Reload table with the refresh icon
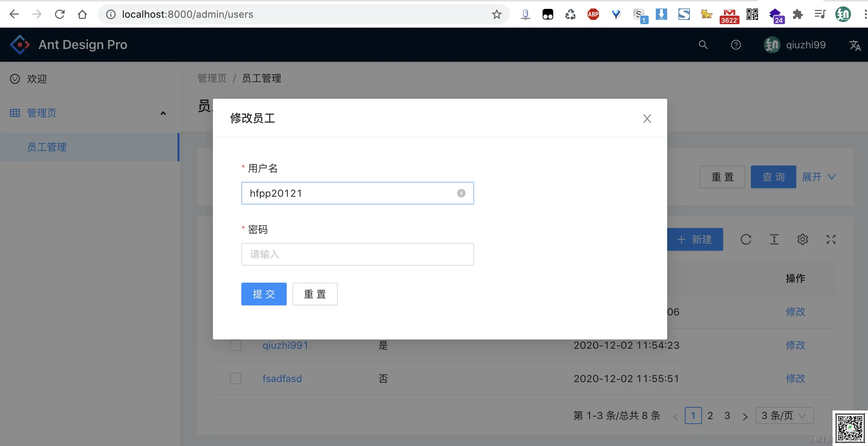Viewport: 868px width, 446px height. [746, 239]
